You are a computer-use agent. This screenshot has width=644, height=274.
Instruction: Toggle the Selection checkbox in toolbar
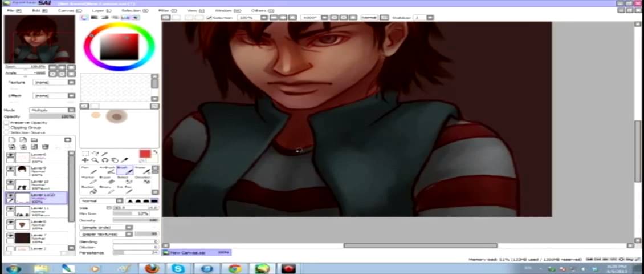tap(209, 18)
